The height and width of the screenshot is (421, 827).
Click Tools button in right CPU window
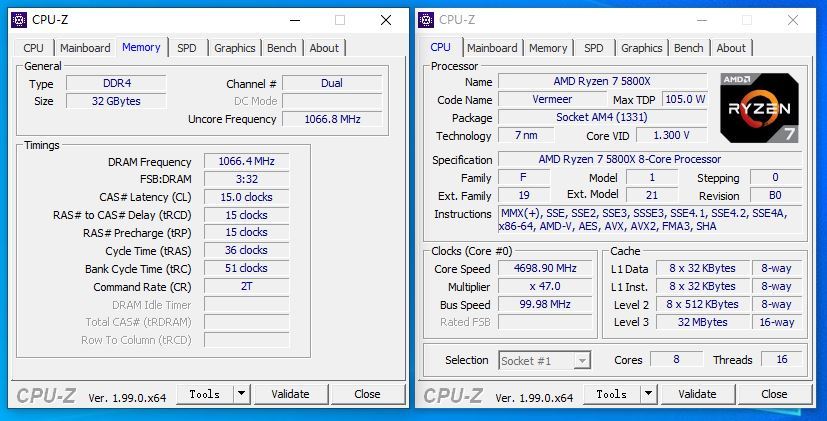tap(612, 394)
